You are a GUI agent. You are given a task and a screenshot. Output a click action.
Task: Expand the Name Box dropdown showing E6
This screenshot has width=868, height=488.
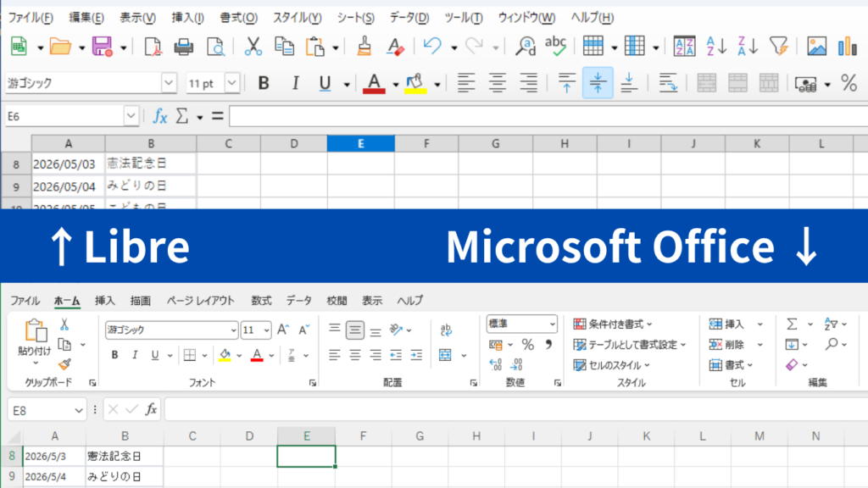tap(131, 116)
